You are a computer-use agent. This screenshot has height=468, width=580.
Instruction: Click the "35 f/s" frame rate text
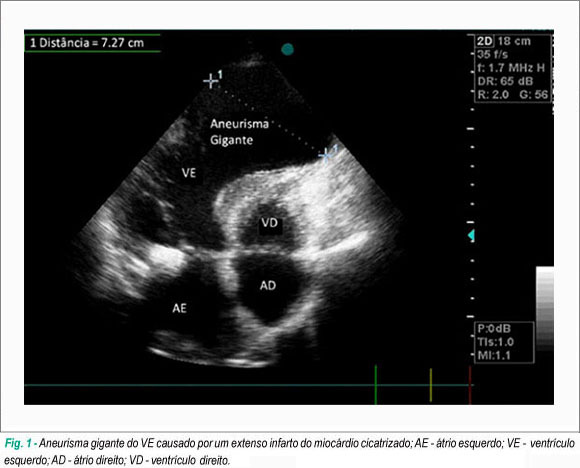point(492,55)
